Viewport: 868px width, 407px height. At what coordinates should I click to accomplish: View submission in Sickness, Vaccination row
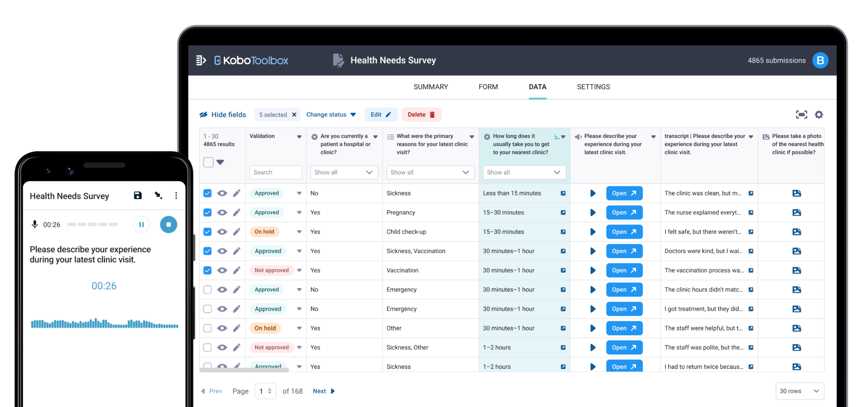coord(222,251)
